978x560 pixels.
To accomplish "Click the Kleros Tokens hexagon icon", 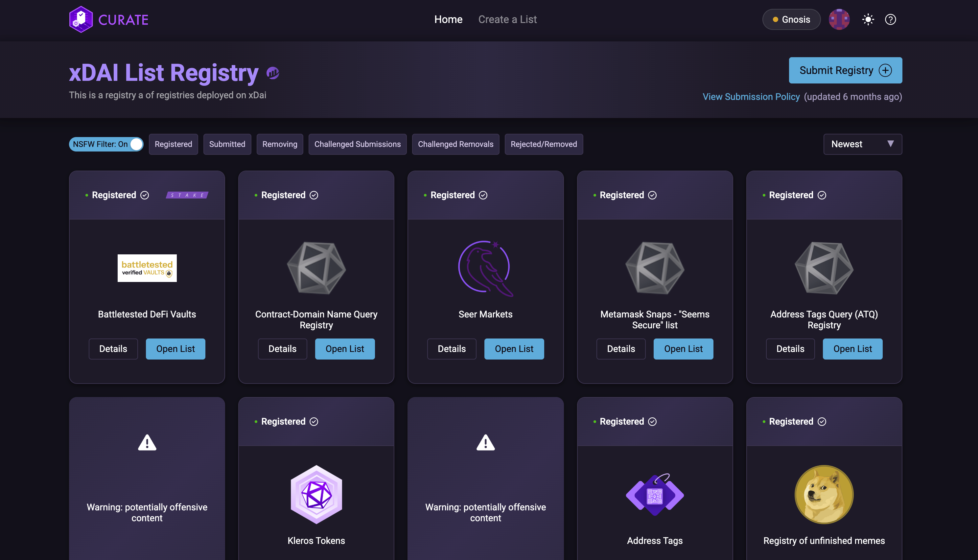I will pos(316,494).
